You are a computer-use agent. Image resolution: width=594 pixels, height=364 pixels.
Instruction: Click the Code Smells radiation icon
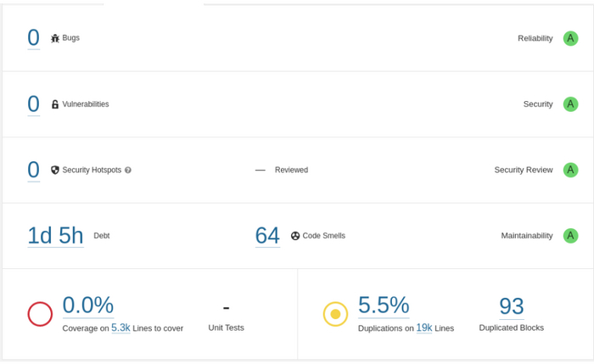(x=295, y=236)
